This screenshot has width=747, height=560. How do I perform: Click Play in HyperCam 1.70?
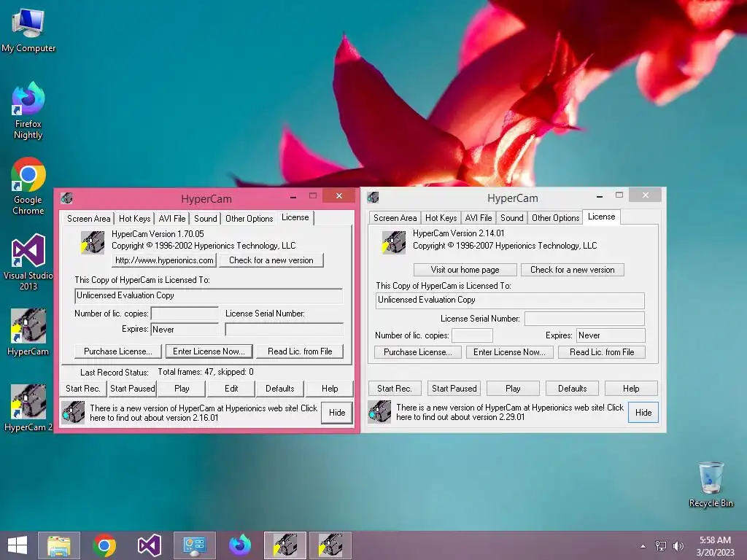[182, 389]
